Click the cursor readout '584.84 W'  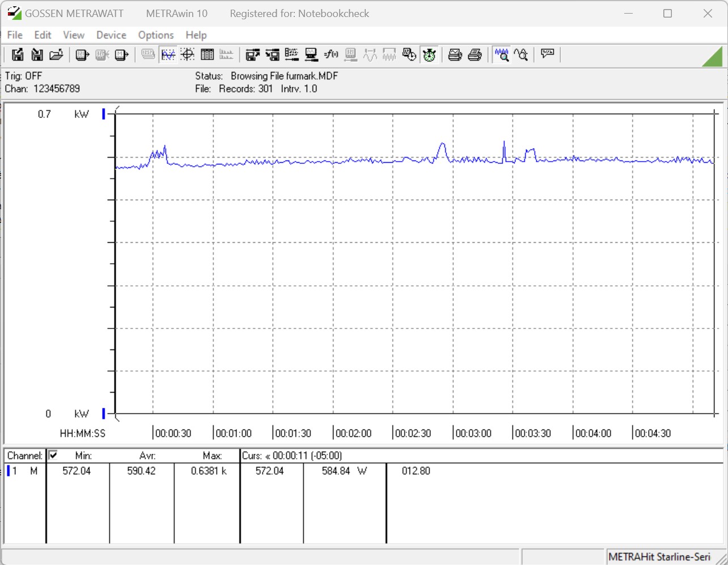point(344,471)
